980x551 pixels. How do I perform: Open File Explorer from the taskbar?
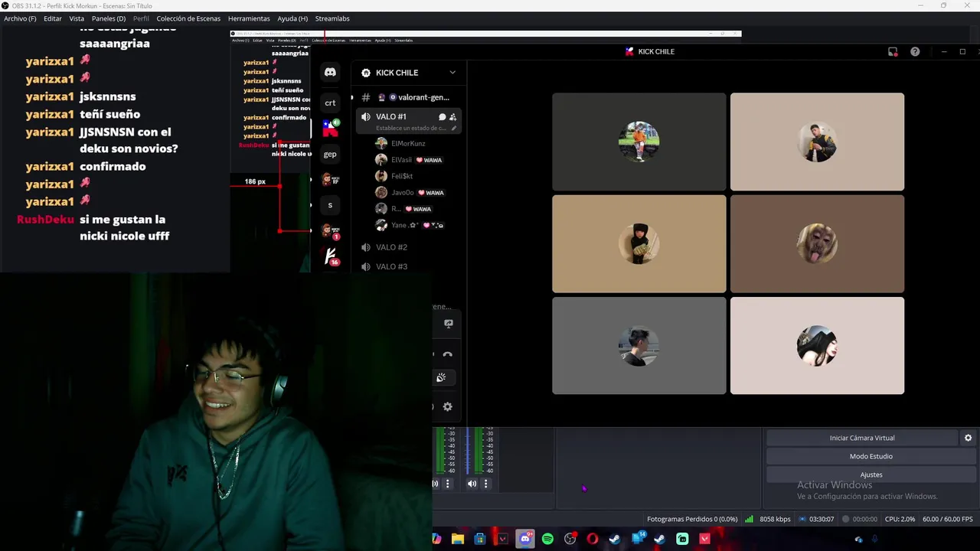tap(458, 539)
